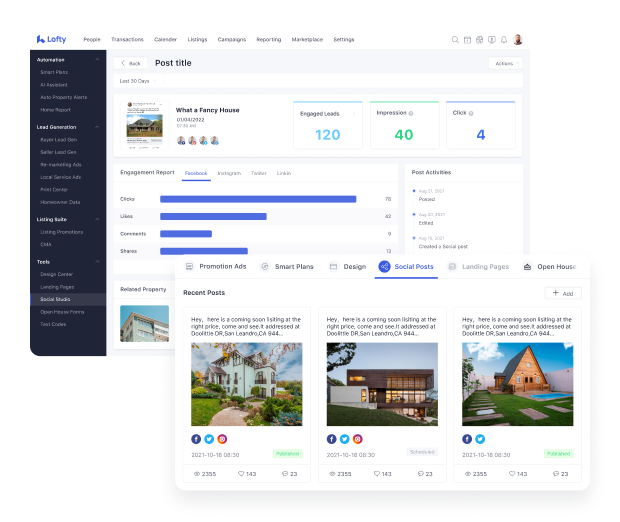Image resolution: width=620 pixels, height=522 pixels.
Task: Open search via the magnifier icon
Action: pyautogui.click(x=455, y=40)
